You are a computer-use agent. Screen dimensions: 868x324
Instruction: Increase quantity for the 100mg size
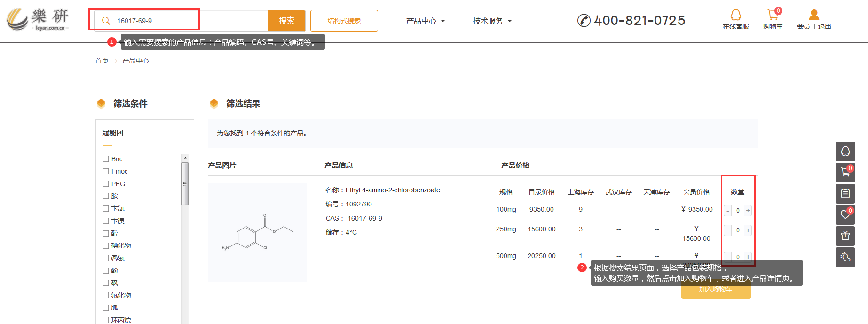[748, 211]
